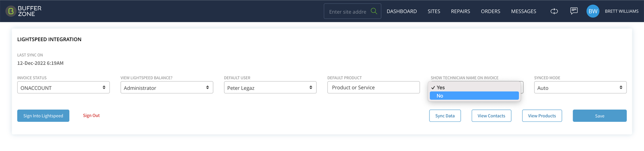
Task: Open the Invoice Status ONACCOUNT dropdown
Action: (x=64, y=88)
